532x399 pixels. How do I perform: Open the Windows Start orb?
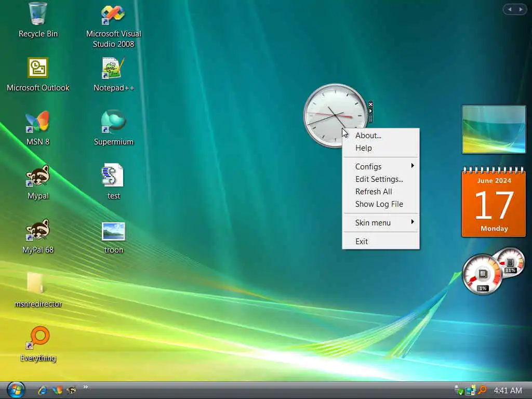pyautogui.click(x=16, y=390)
